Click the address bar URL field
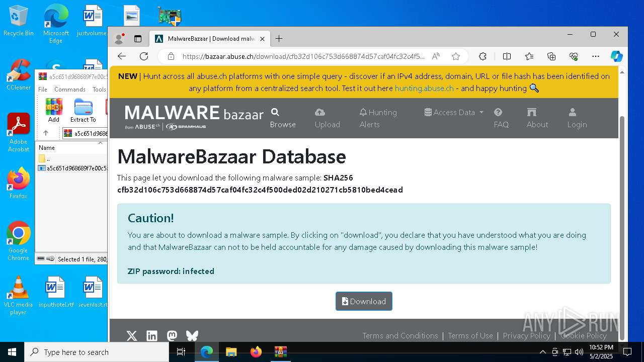This screenshot has width=644, height=362. tap(303, 56)
